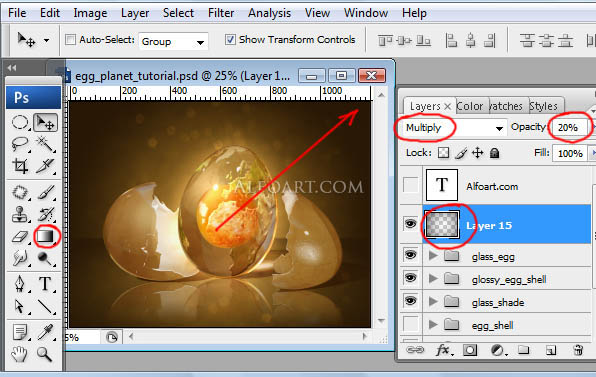Switch to the Styles tab
The height and width of the screenshot is (377, 596).
[543, 106]
